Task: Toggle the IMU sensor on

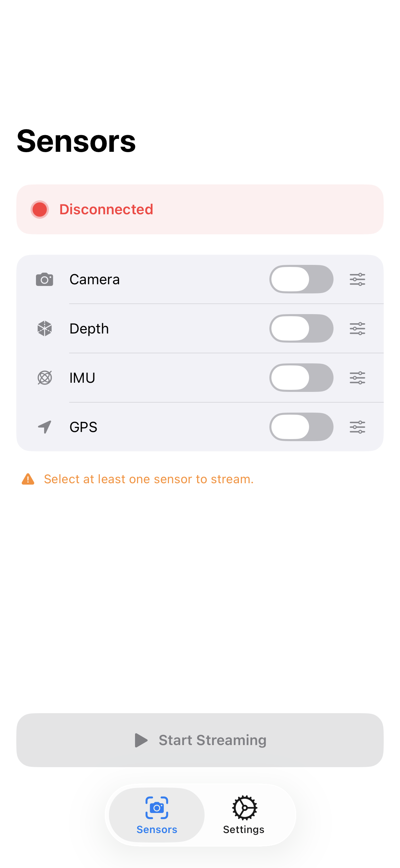Action: pyautogui.click(x=301, y=378)
